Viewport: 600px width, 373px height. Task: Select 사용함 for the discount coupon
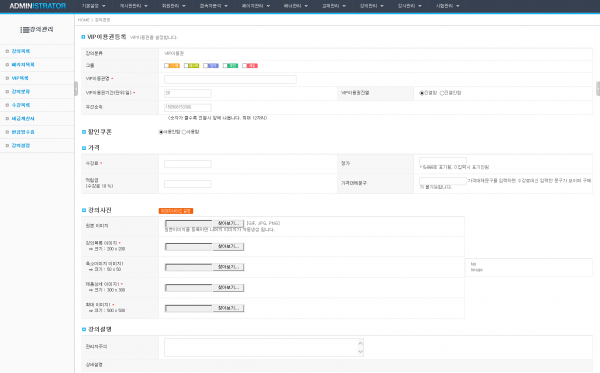pos(184,132)
